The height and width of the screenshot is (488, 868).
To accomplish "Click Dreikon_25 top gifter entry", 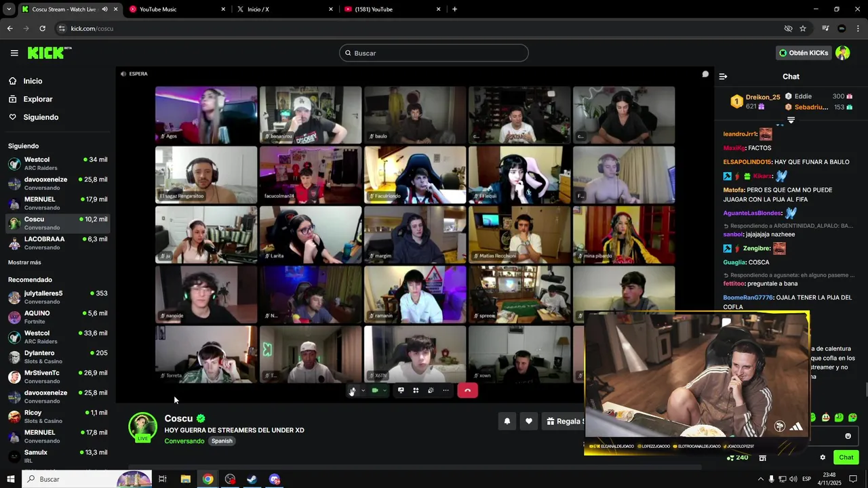I will pos(755,102).
